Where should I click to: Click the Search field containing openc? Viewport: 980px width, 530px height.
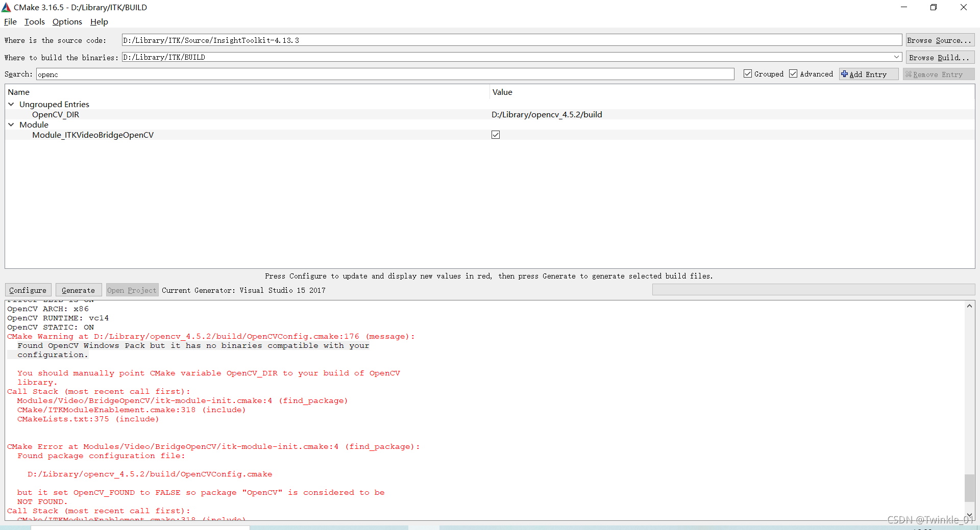[385, 74]
